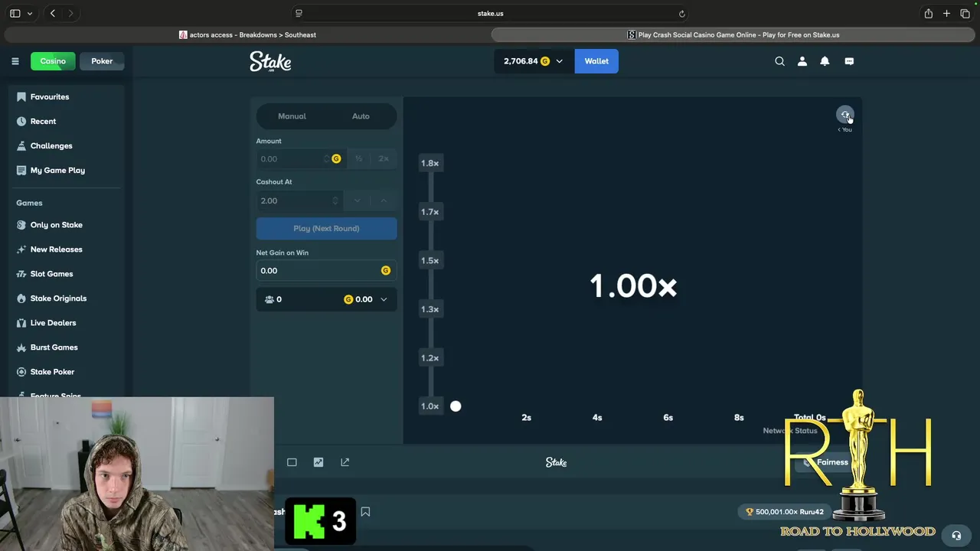Select Auto betting mode
This screenshot has height=551, width=980.
(x=361, y=116)
